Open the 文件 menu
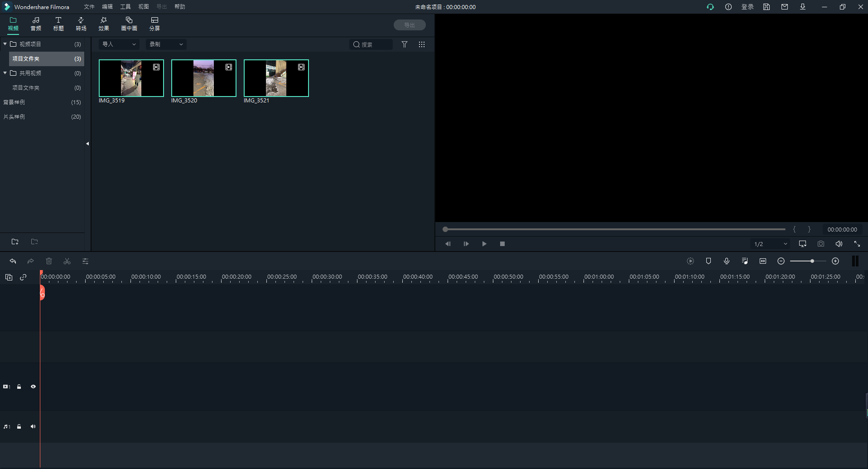The image size is (868, 469). point(89,7)
